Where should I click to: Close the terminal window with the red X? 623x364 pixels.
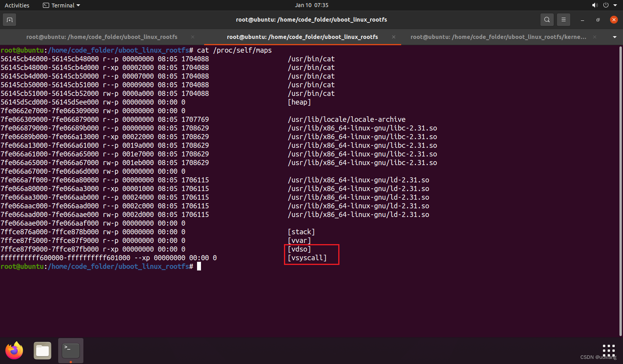[x=614, y=20]
